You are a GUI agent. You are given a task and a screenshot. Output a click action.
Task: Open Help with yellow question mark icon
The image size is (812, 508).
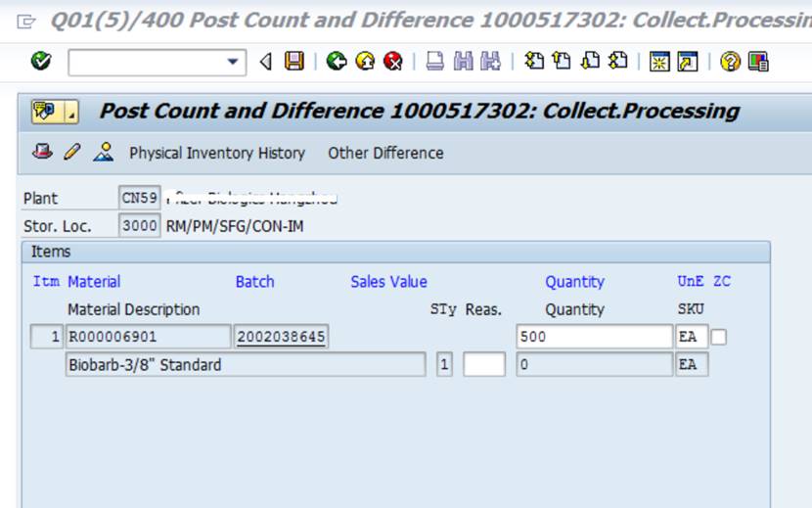click(x=730, y=62)
